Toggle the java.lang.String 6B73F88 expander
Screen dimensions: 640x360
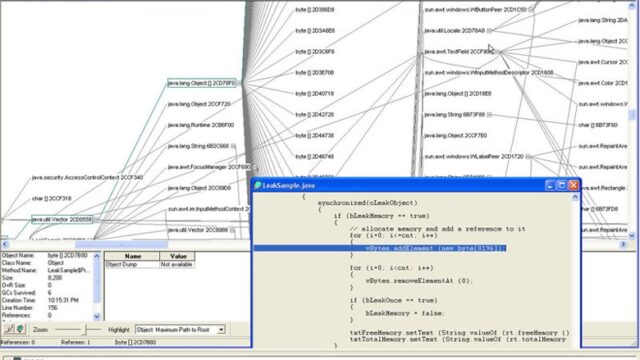pyautogui.click(x=489, y=115)
